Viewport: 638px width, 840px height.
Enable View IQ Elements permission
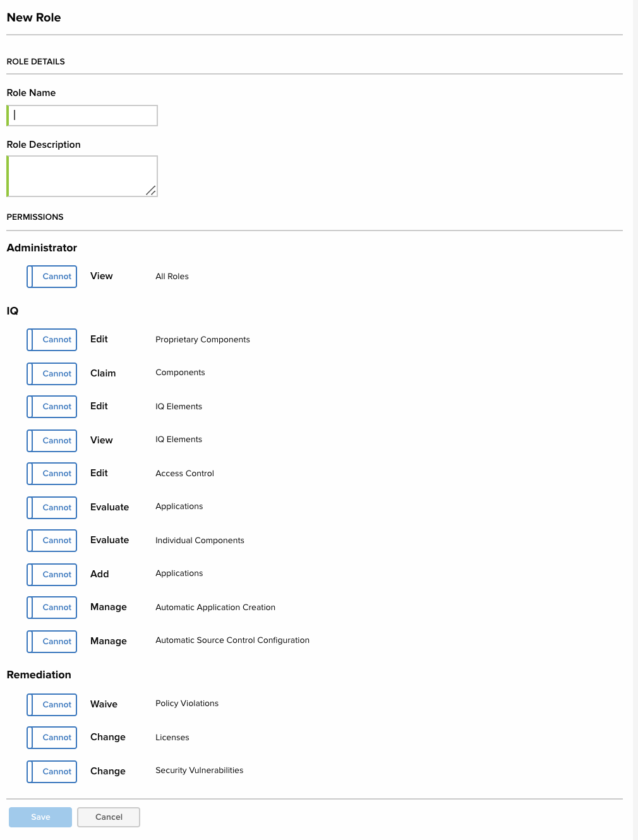[52, 441]
